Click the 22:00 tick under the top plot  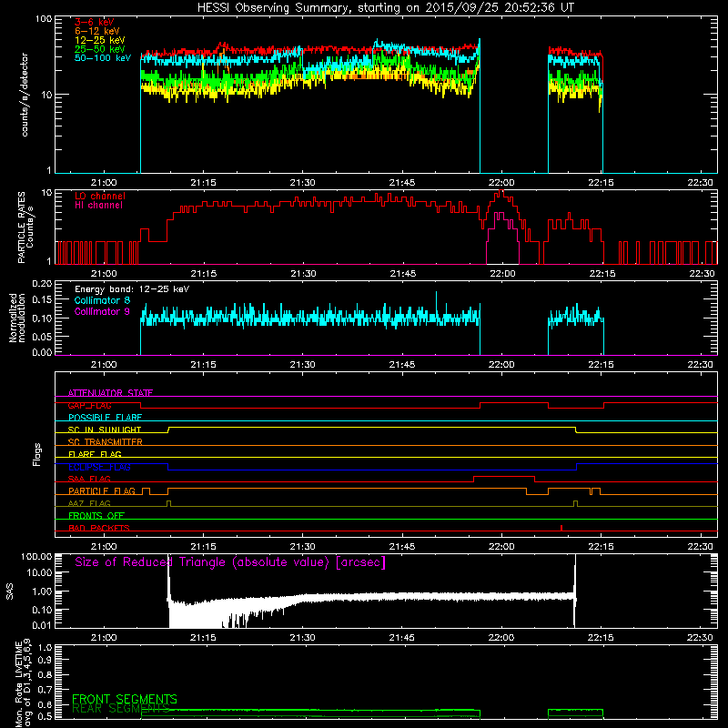click(501, 183)
